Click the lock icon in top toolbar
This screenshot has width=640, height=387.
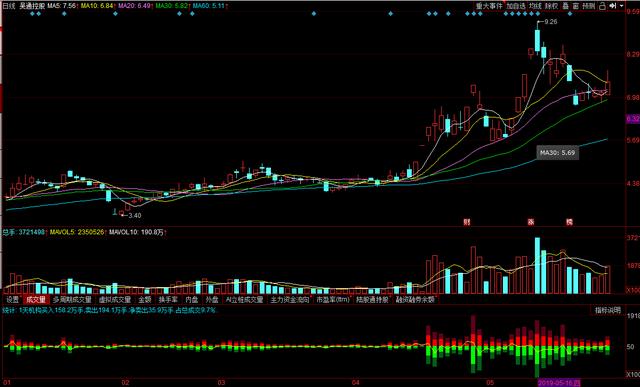tap(602, 6)
